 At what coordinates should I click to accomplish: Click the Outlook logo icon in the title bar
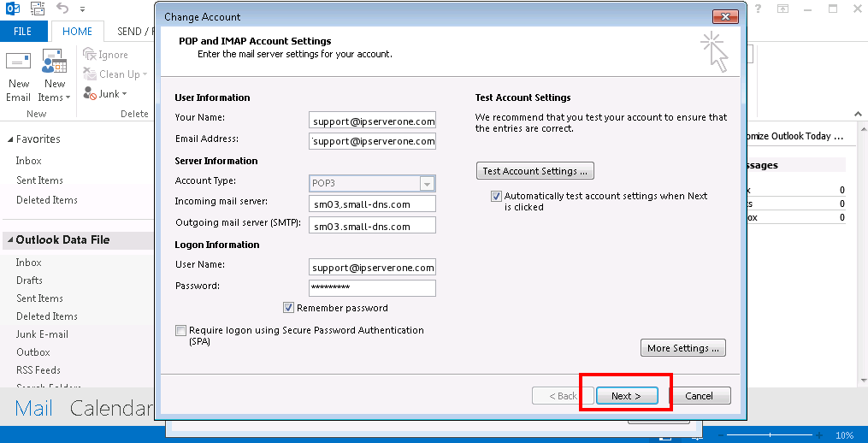click(x=12, y=10)
